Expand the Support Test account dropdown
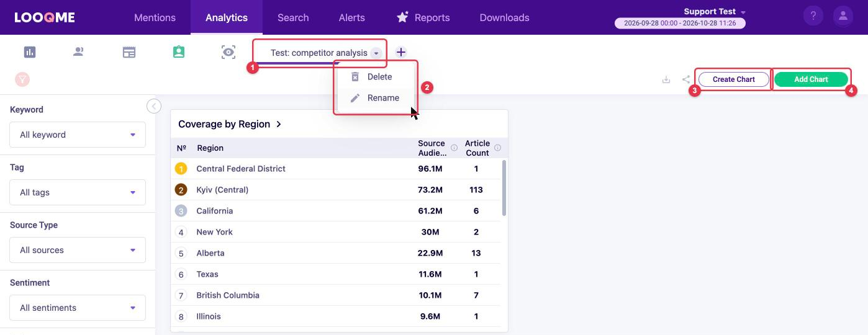The height and width of the screenshot is (335, 868). [x=743, y=12]
